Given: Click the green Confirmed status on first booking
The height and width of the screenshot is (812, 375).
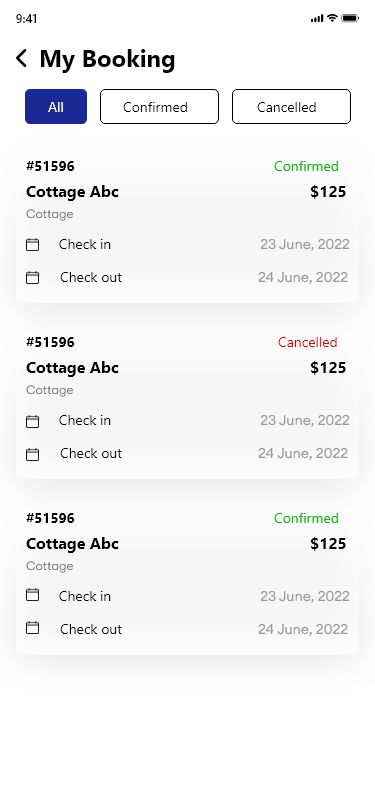Looking at the screenshot, I should tap(306, 166).
